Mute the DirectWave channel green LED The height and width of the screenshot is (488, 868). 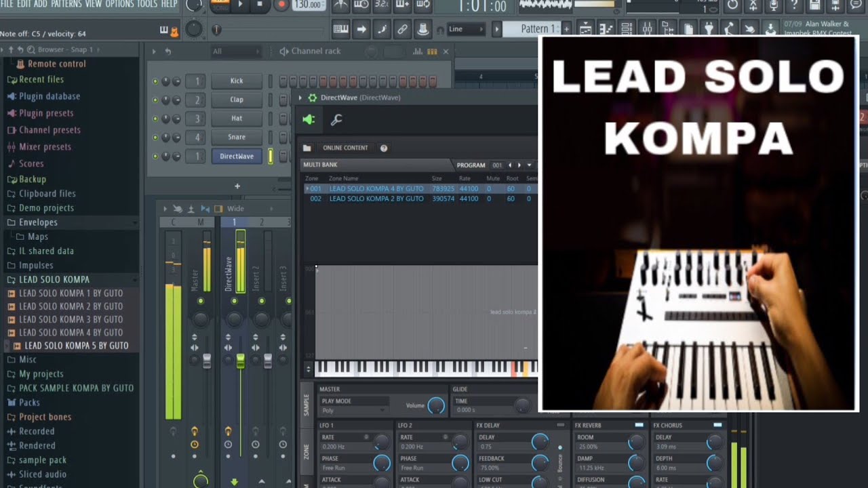pyautogui.click(x=155, y=156)
